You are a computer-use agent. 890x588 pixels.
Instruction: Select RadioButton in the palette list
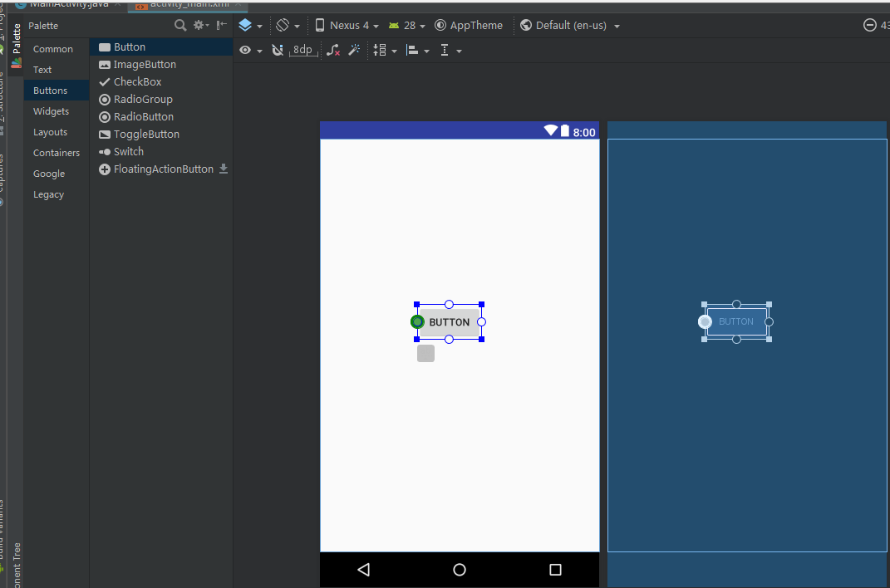(x=161, y=117)
